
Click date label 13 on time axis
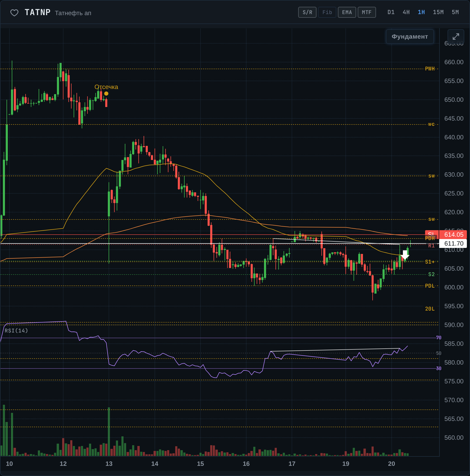(x=109, y=464)
